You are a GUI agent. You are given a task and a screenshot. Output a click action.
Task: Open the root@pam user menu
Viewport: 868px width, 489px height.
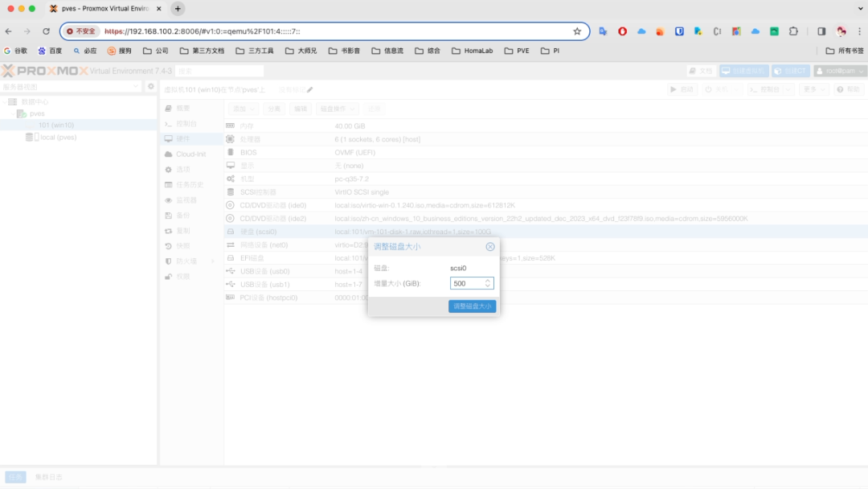point(841,71)
